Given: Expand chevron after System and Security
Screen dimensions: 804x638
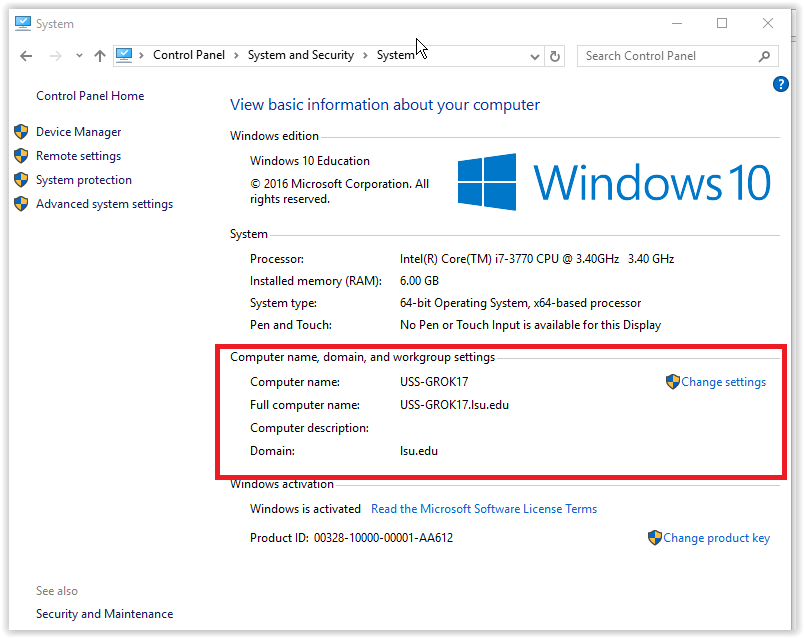Looking at the screenshot, I should [365, 55].
